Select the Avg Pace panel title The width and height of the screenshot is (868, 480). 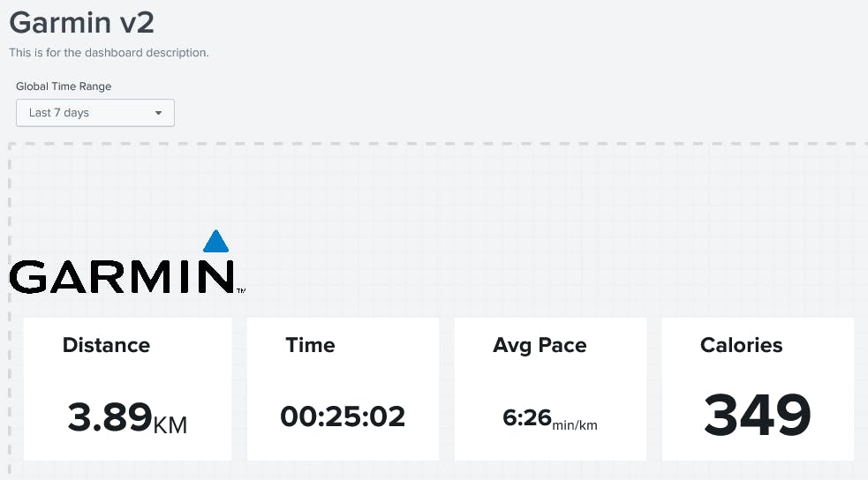(540, 345)
